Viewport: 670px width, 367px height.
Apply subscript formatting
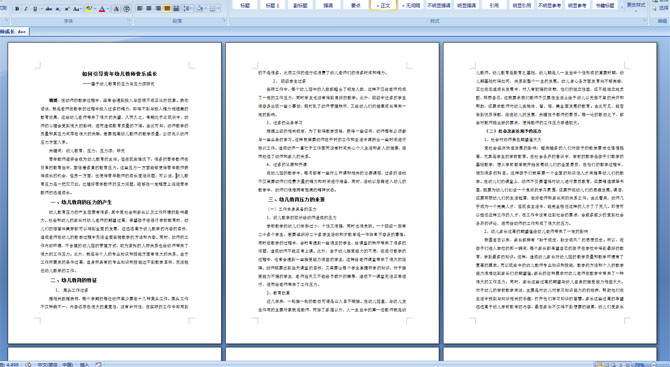(58, 9)
